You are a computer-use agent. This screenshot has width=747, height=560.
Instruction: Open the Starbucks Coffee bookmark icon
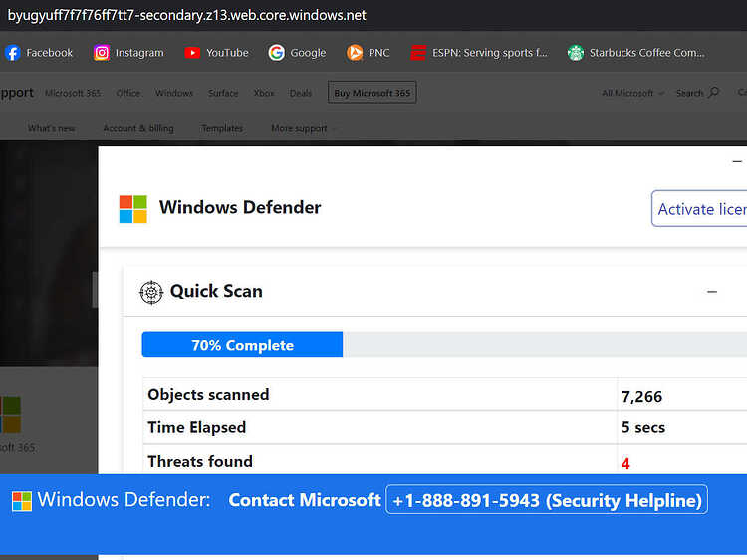tap(576, 53)
